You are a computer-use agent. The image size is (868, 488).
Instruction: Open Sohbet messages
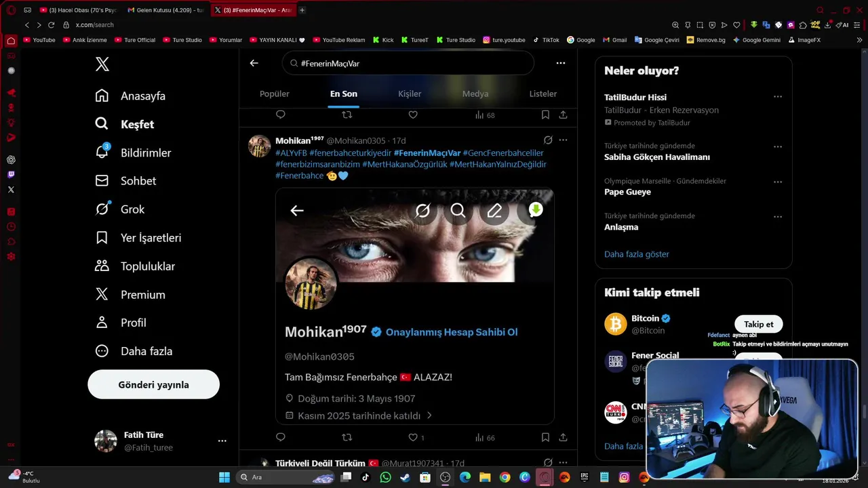click(x=125, y=181)
